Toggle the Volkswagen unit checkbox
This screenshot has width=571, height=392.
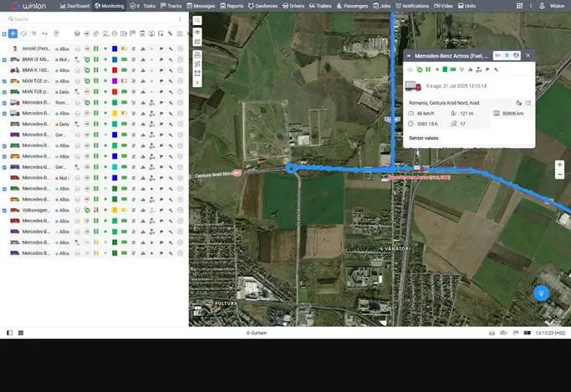click(4, 211)
